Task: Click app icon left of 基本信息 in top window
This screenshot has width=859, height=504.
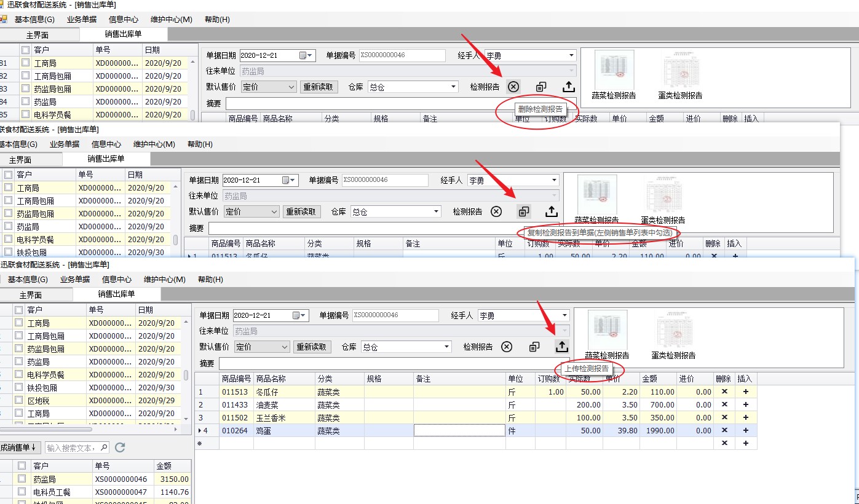Action: point(2,19)
